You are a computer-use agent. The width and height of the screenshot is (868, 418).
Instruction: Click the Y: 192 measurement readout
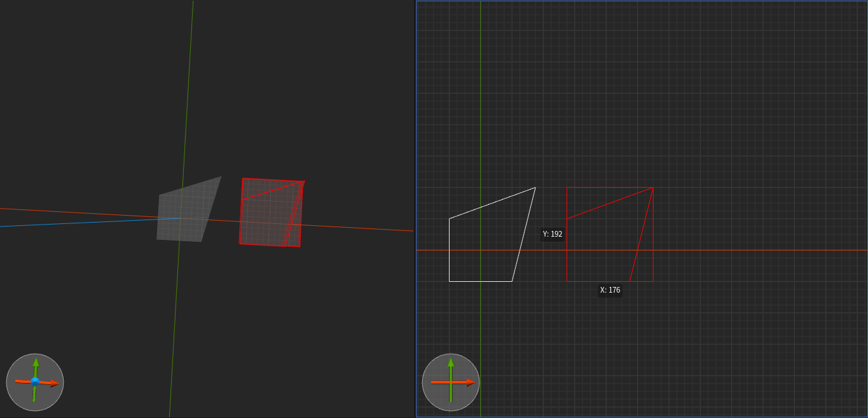[x=552, y=234]
